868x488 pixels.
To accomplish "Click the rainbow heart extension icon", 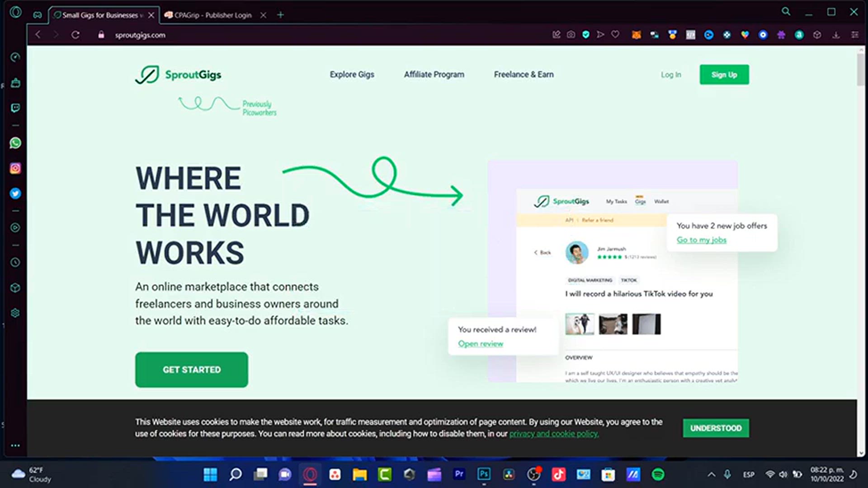I will (745, 35).
